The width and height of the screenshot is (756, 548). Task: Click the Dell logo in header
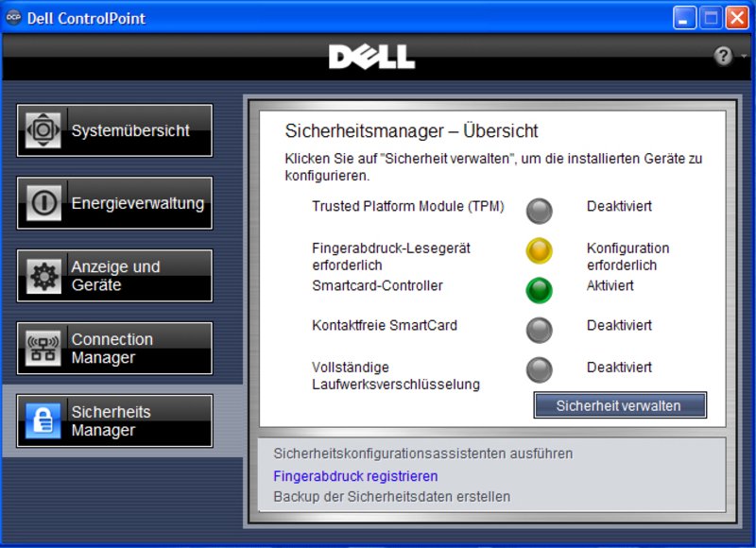tap(371, 57)
